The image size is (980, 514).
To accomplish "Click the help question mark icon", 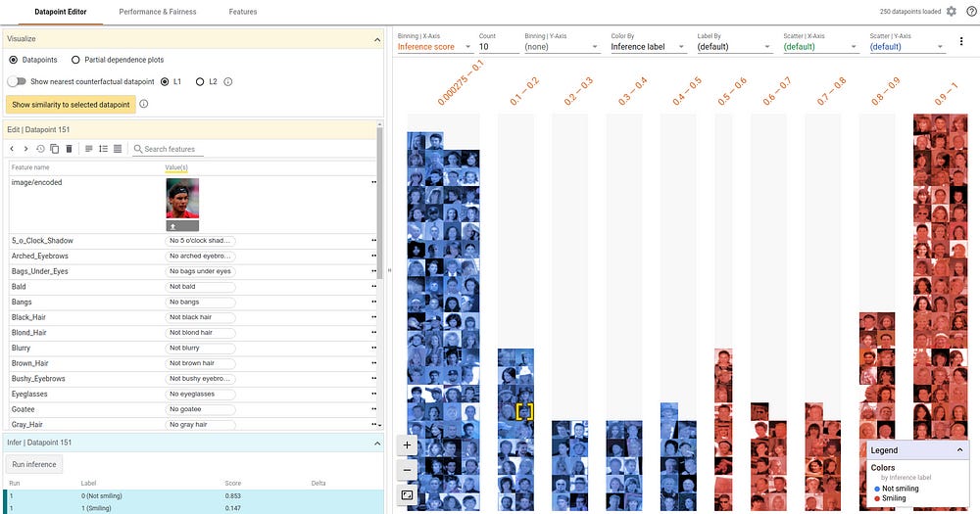I will pos(971,11).
